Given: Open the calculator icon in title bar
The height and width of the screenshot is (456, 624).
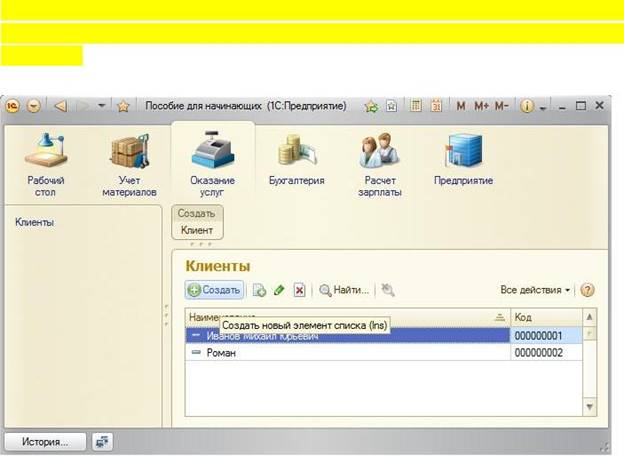Looking at the screenshot, I should click(417, 105).
